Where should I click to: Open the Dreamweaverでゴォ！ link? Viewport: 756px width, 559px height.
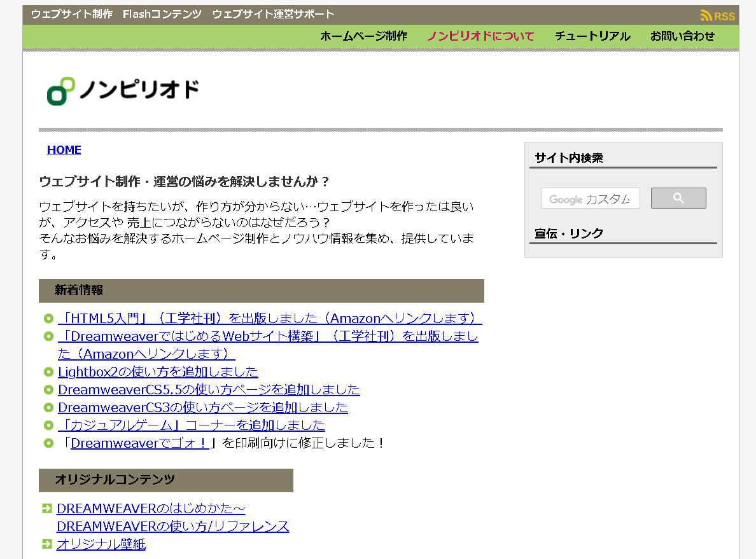coord(140,443)
